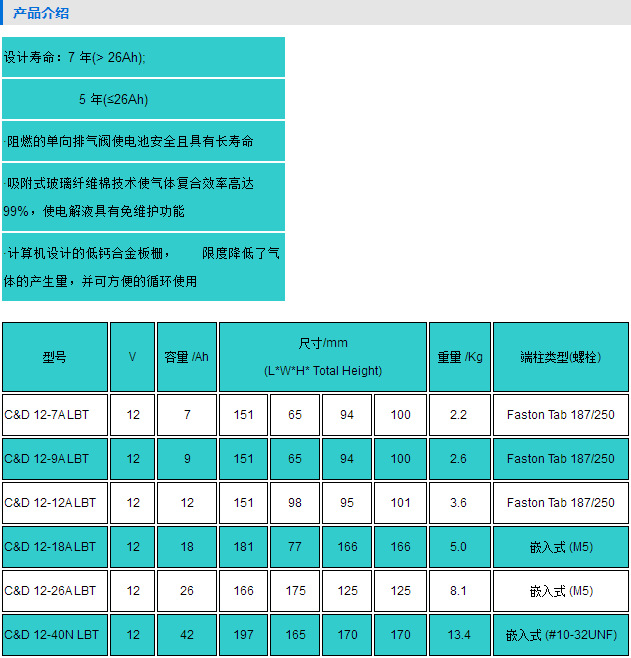Click the 阻燃的单向排气阀 feature line

128,141
